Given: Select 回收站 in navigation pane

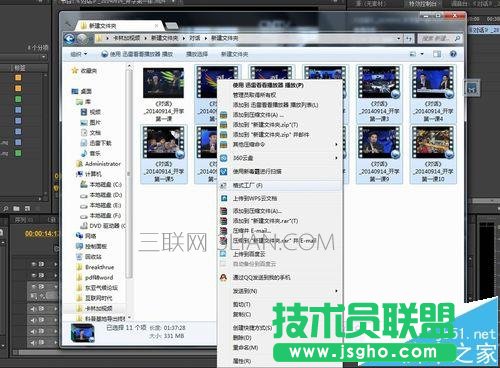Looking at the screenshot, I should pos(89,257).
